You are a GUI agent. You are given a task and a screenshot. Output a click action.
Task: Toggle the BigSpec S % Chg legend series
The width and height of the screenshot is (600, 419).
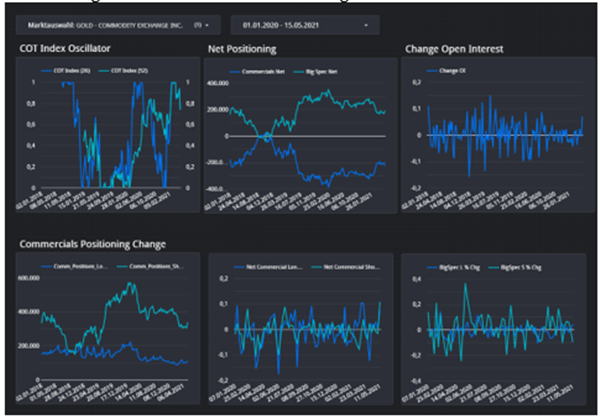point(515,267)
